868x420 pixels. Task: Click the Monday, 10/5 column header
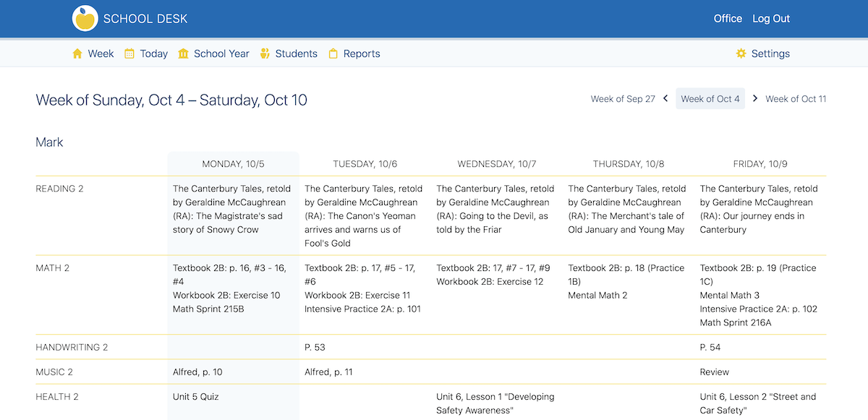(233, 164)
